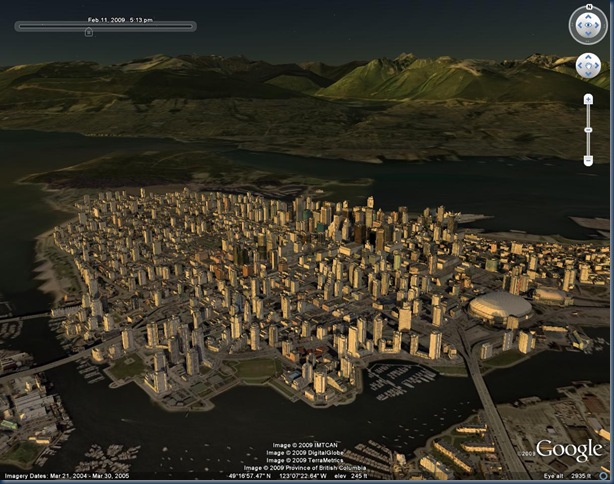Zoom out with the minus button
The image size is (614, 484).
(588, 160)
